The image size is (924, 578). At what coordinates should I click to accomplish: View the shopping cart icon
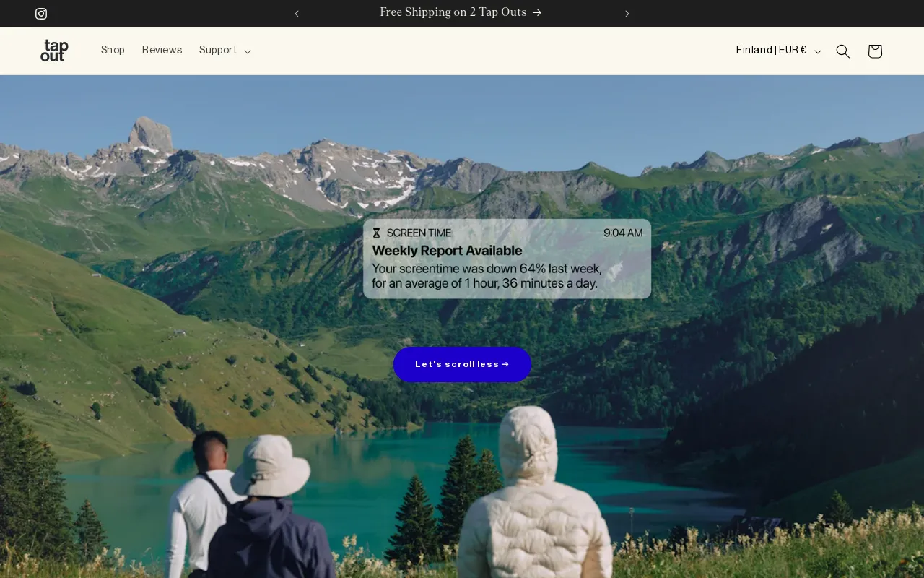tap(875, 51)
